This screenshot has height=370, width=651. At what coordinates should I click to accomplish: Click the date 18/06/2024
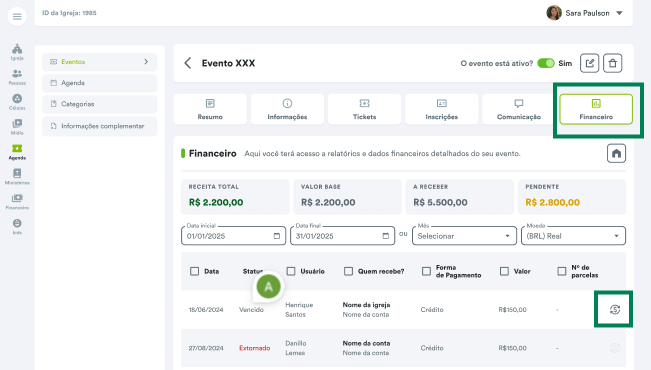206,310
